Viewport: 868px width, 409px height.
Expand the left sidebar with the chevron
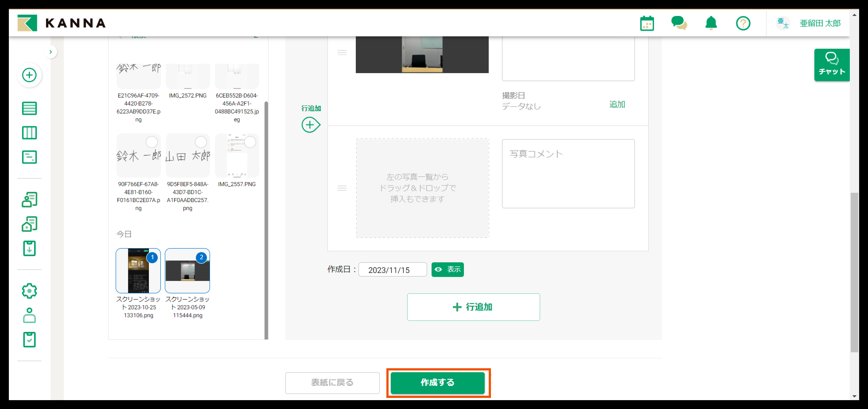pos(51,52)
